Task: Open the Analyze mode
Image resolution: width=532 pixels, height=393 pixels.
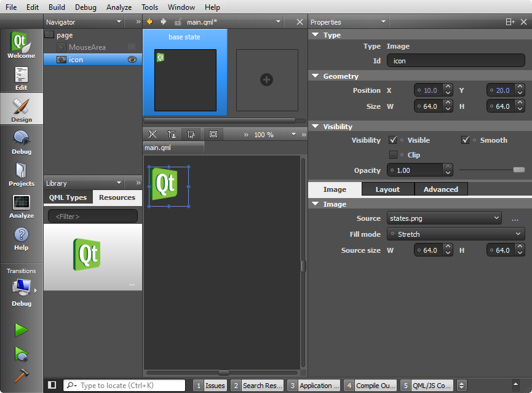Action: pyautogui.click(x=21, y=207)
